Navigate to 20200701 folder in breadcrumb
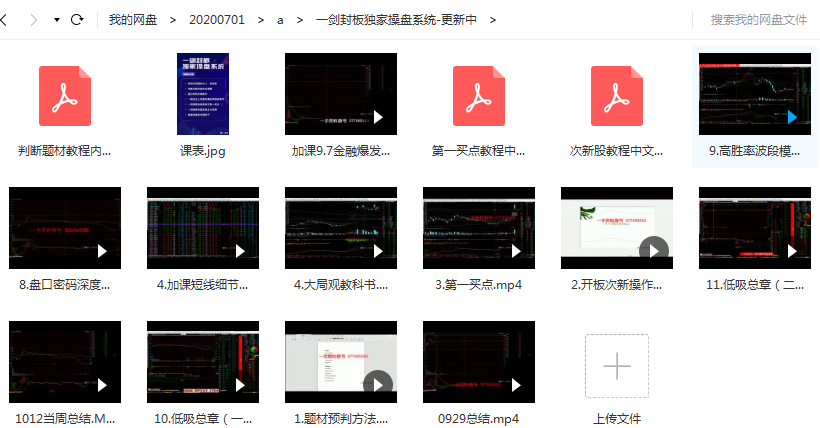The image size is (820, 428). coord(217,20)
